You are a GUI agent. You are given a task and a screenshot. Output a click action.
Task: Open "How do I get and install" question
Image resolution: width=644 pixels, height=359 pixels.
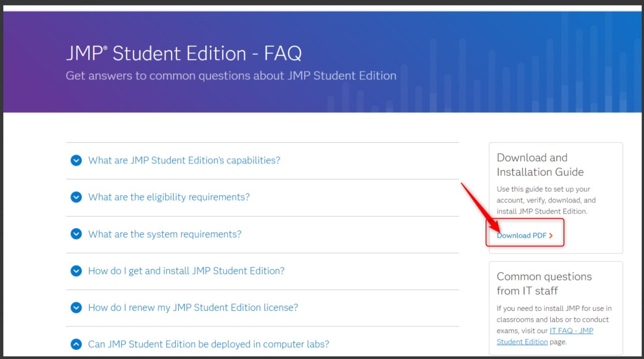point(186,271)
